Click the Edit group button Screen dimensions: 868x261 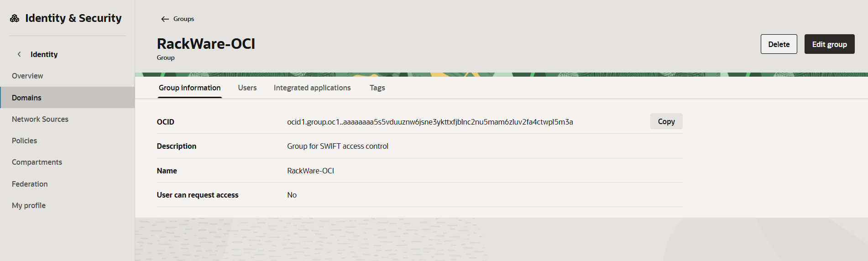click(829, 44)
